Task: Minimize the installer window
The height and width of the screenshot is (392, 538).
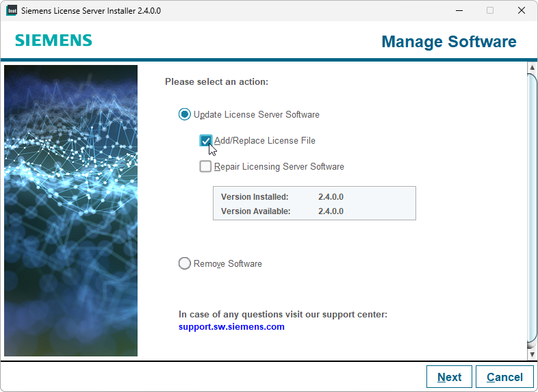Action: point(459,11)
